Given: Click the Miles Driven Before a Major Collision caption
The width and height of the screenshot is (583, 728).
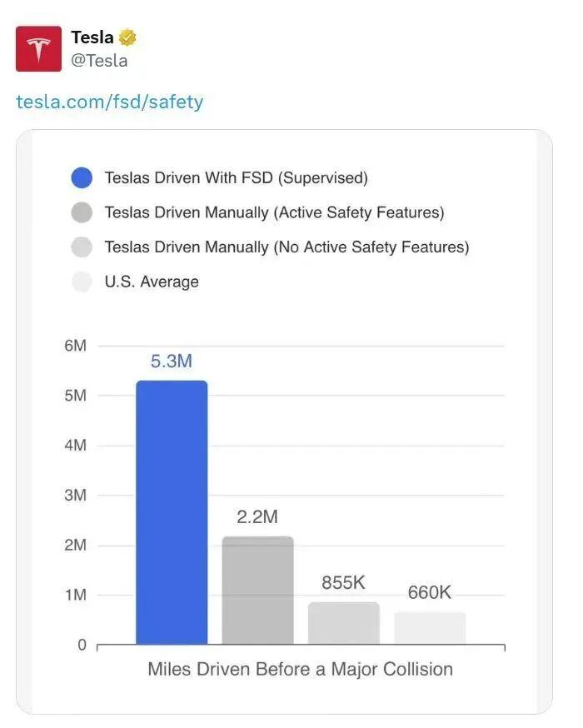Looking at the screenshot, I should (x=300, y=669).
